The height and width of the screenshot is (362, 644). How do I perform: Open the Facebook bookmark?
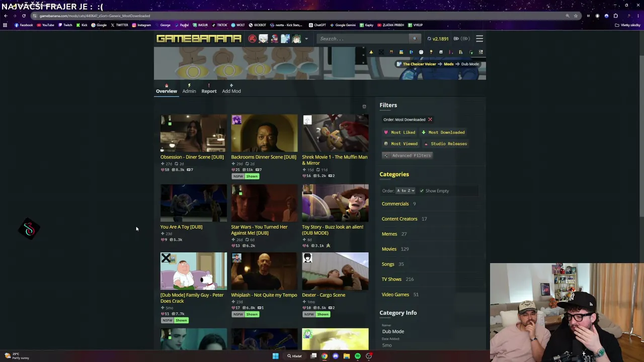24,25
